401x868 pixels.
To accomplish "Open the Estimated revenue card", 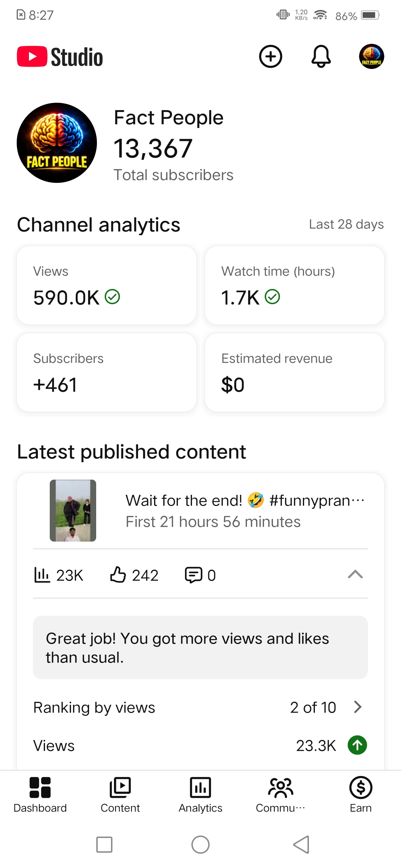I will [x=294, y=372].
